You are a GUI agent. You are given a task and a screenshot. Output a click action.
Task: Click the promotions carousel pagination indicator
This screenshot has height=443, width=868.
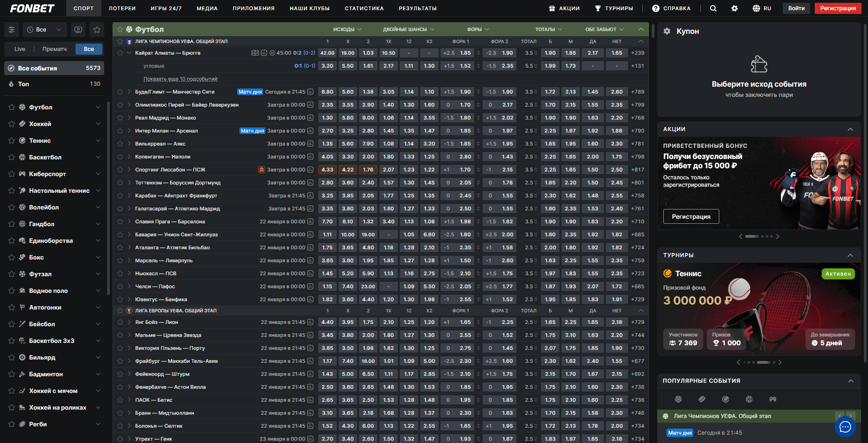point(759,236)
